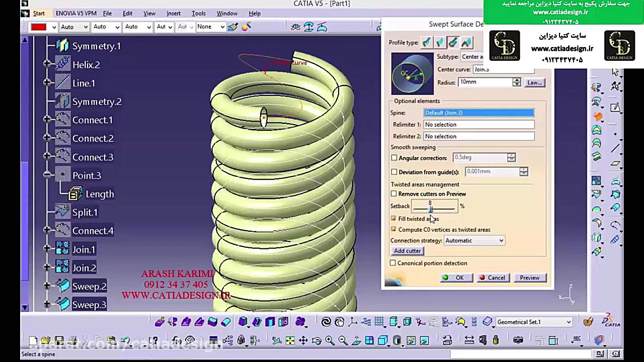Enable Canonical portion detection checkbox
The height and width of the screenshot is (362, 644).
click(x=393, y=263)
